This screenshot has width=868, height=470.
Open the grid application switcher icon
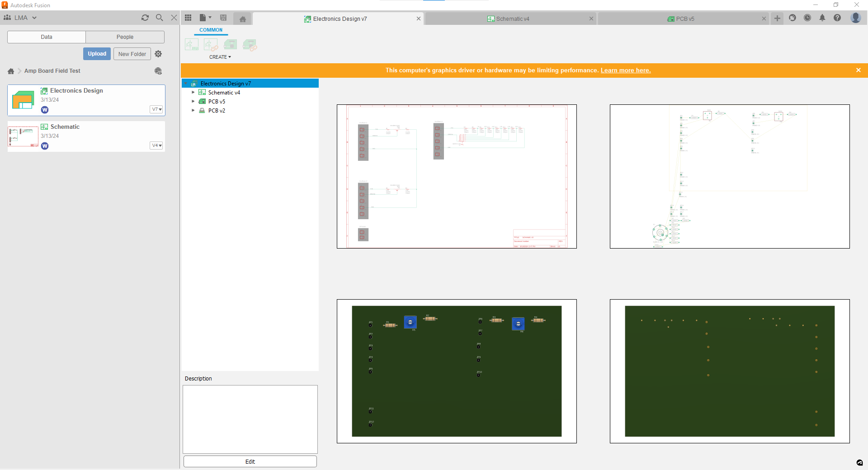[188, 18]
